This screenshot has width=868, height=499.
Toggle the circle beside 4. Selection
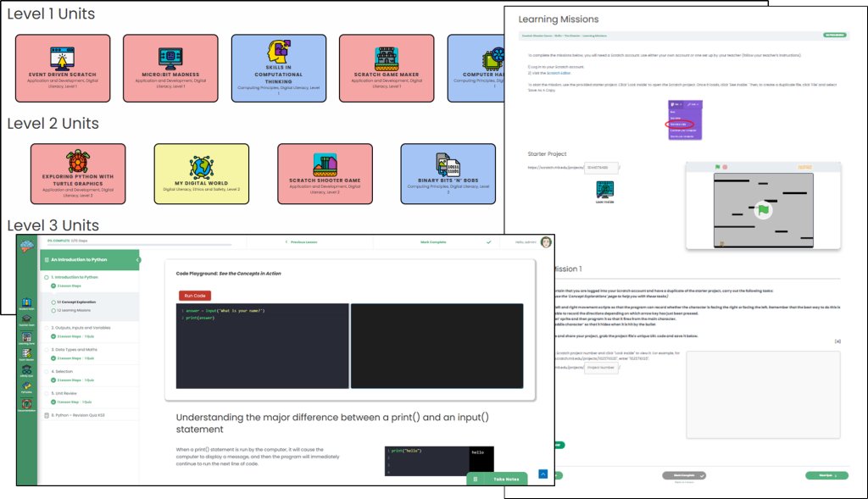tap(47, 371)
